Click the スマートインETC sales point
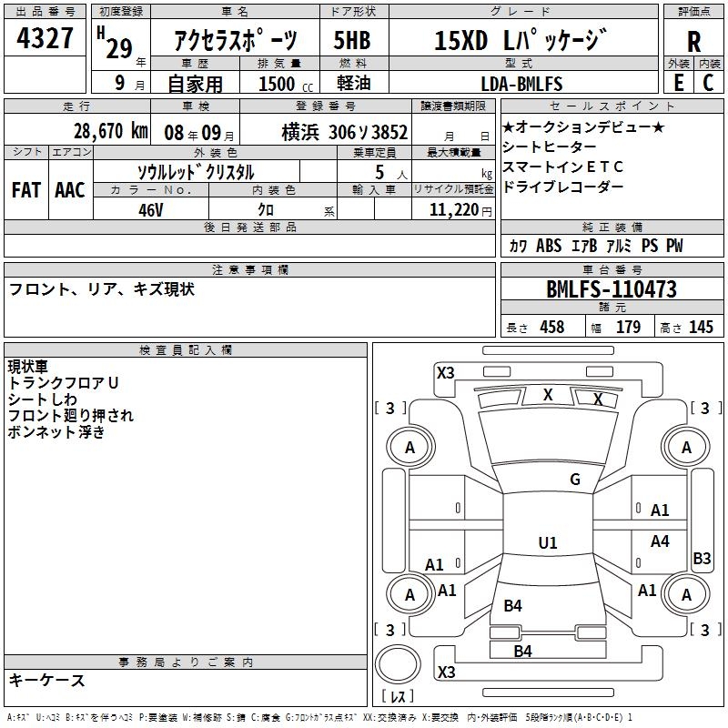Image resolution: width=728 pixels, height=728 pixels. (562, 167)
